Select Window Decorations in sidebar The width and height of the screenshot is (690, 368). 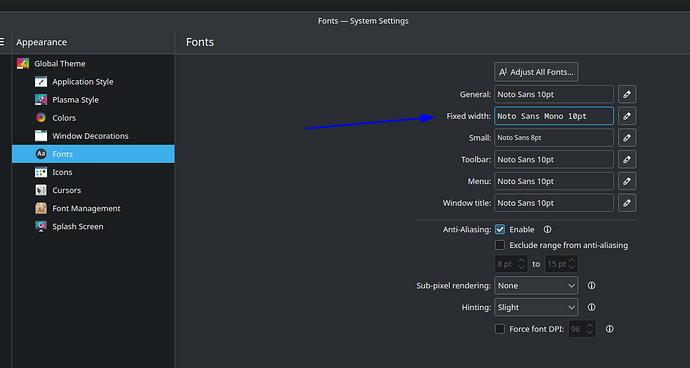click(x=93, y=136)
